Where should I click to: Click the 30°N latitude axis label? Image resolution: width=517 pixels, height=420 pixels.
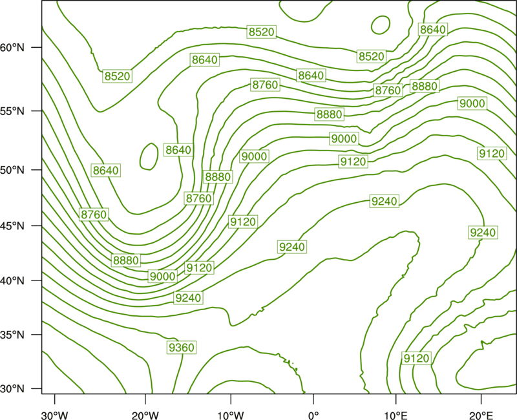coord(12,389)
